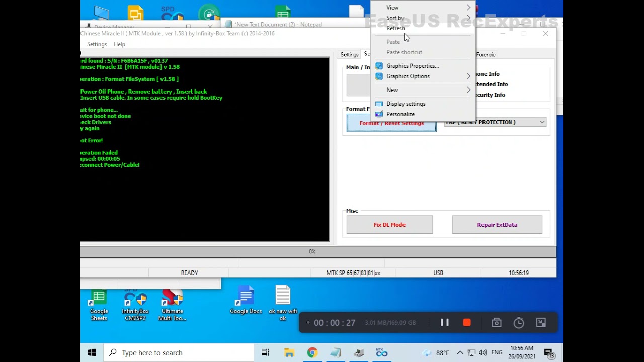Switch to Device Manager taskbar icon
Image resolution: width=644 pixels, height=362 pixels.
[359, 353]
